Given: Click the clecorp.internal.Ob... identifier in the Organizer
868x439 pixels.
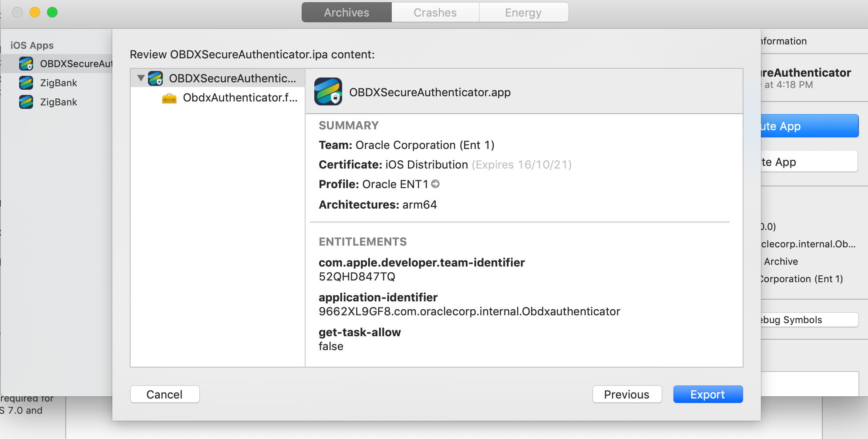Looking at the screenshot, I should pos(808,244).
